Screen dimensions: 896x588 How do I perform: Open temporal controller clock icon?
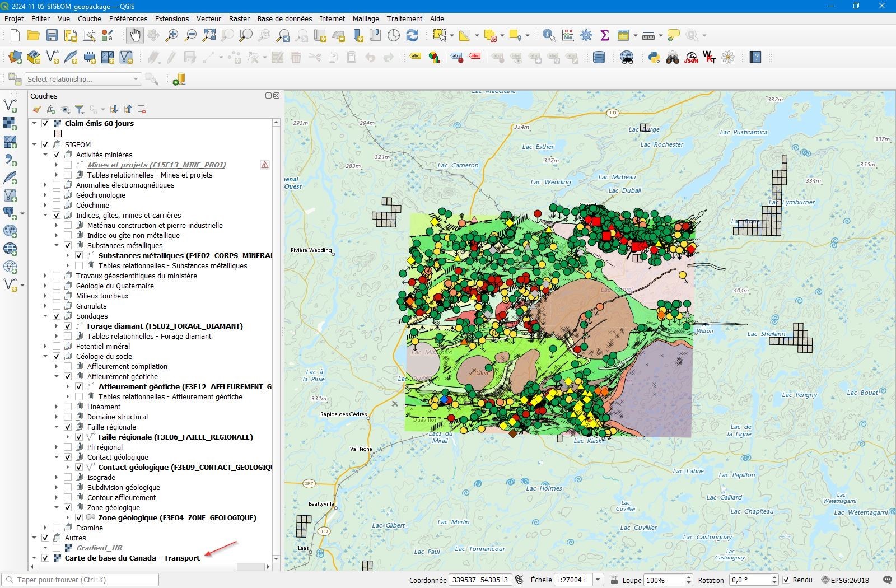pyautogui.click(x=394, y=35)
